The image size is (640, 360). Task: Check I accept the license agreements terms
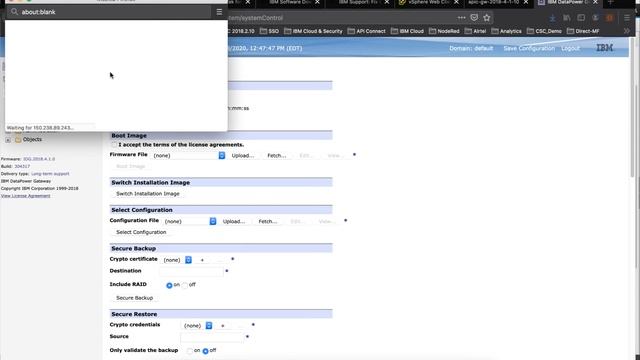tap(114, 145)
